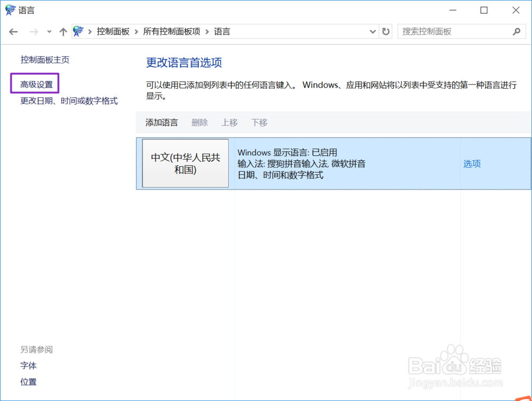The image size is (532, 401).
Task: Click the forward navigation arrow
Action: coord(32,31)
